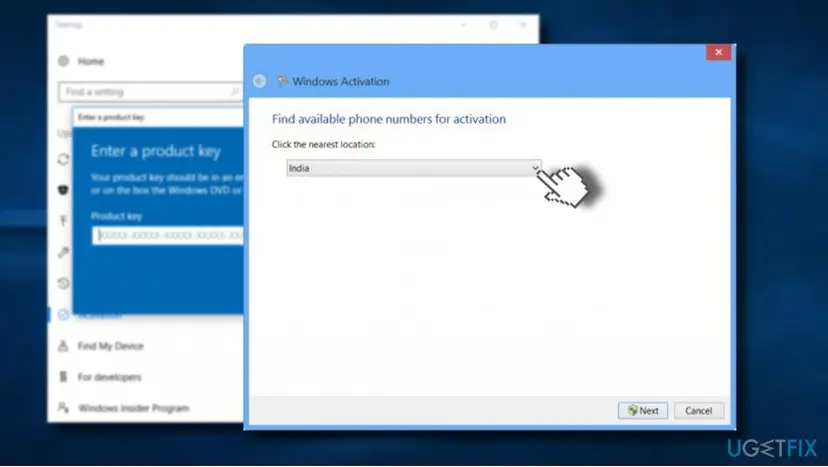Close the Settings window
The height and width of the screenshot is (467, 828).
[x=524, y=25]
